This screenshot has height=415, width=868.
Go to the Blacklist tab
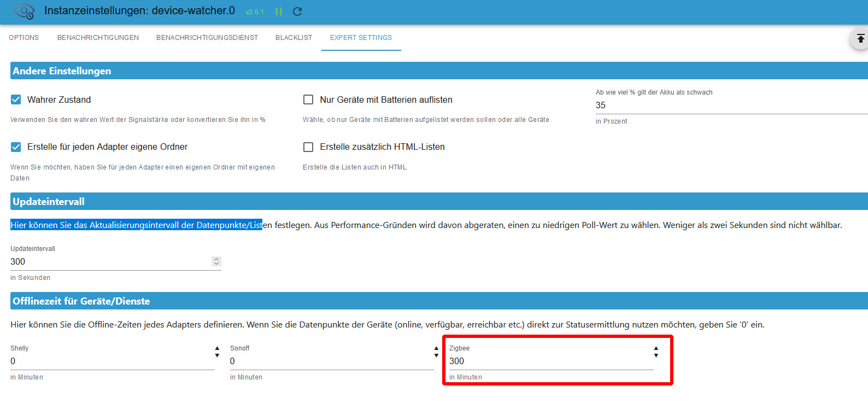click(x=294, y=38)
